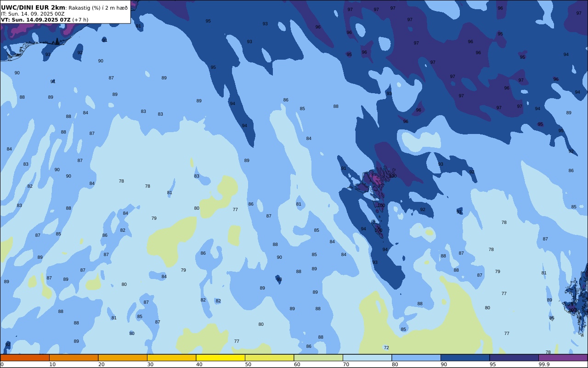Click the 30–40 amber legend swatch
Screen dimensions: 588x368
(x=171, y=357)
